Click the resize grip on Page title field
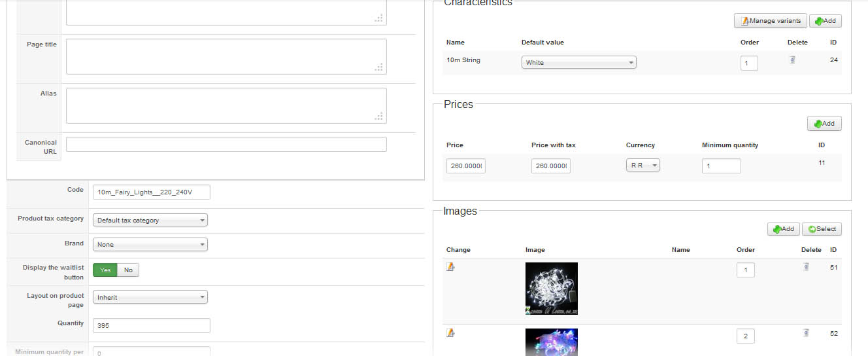This screenshot has width=868, height=356. coord(378,67)
